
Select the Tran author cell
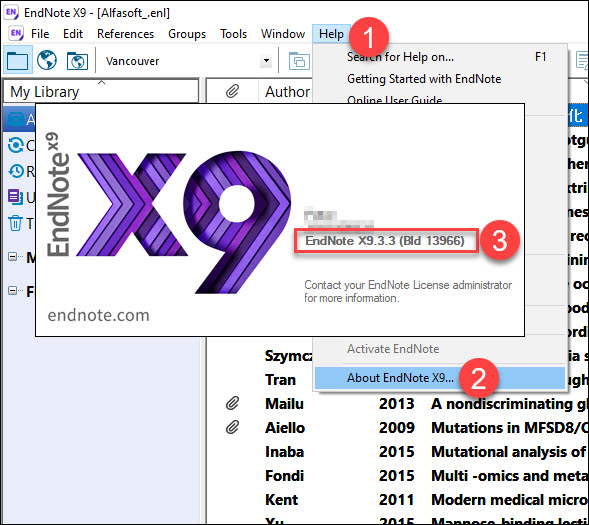click(280, 380)
